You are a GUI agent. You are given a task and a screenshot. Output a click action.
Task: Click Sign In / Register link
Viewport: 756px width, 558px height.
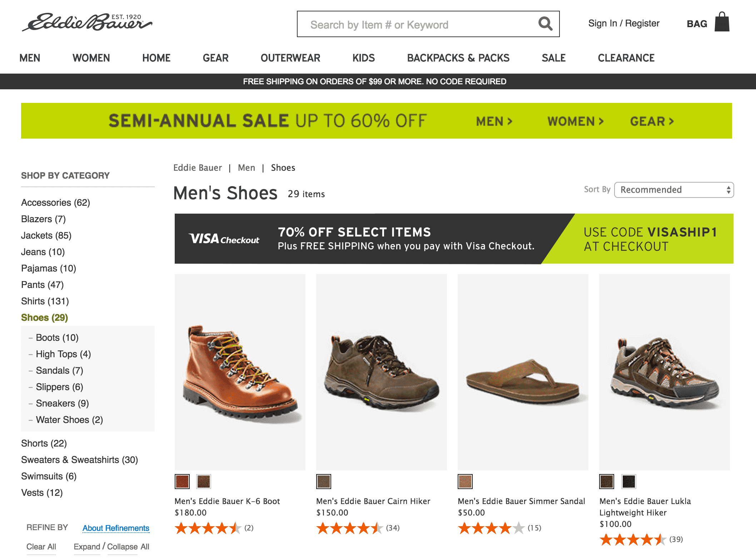pyautogui.click(x=623, y=24)
